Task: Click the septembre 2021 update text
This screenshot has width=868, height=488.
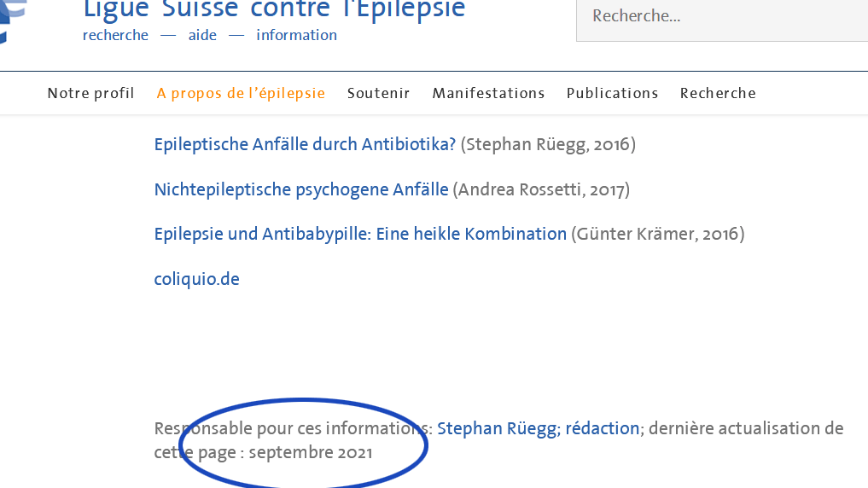Action: tap(311, 452)
